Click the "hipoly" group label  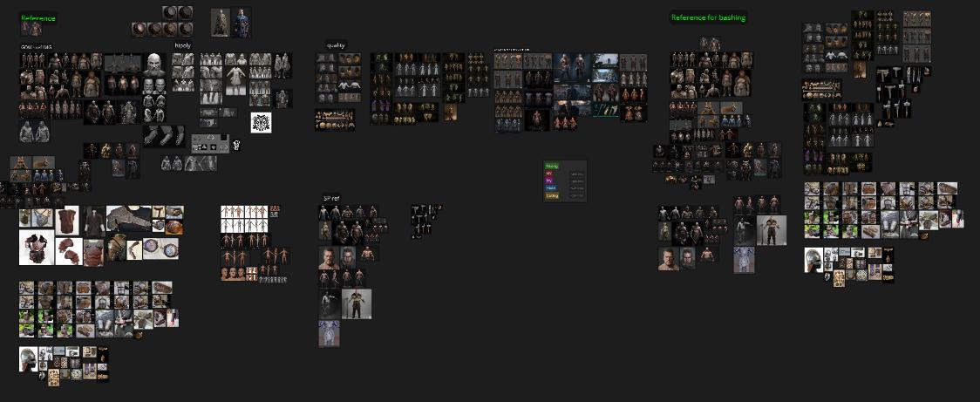click(182, 45)
